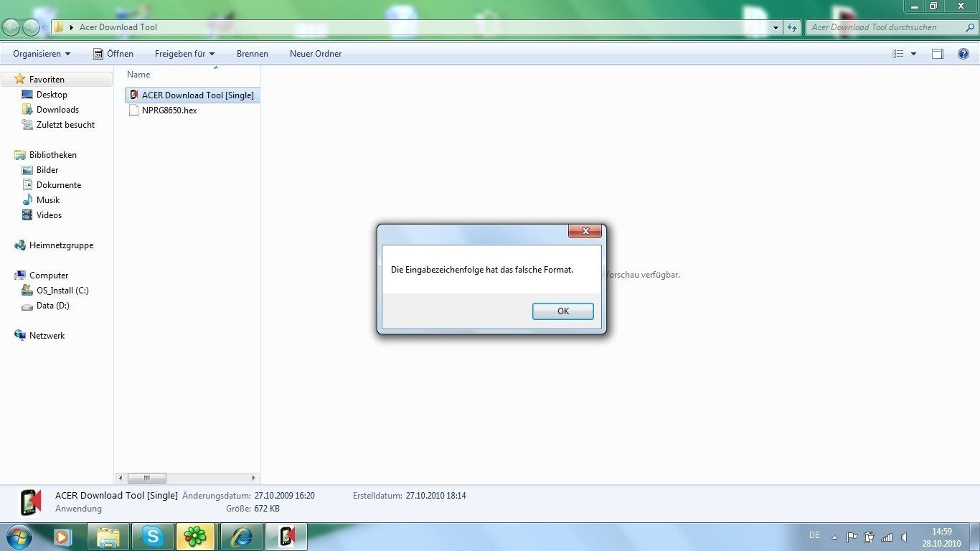The height and width of the screenshot is (551, 980).
Task: Click the file list scroll left arrow
Action: tap(121, 478)
